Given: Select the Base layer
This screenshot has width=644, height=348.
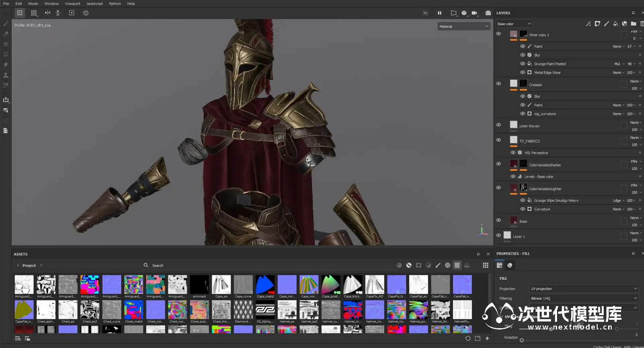Looking at the screenshot, I should pyautogui.click(x=523, y=221).
